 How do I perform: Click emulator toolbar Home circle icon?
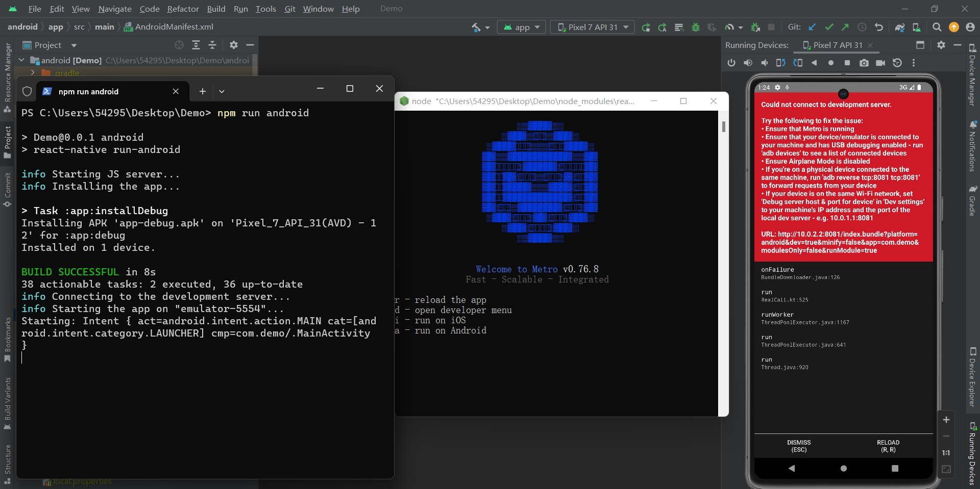click(831, 63)
